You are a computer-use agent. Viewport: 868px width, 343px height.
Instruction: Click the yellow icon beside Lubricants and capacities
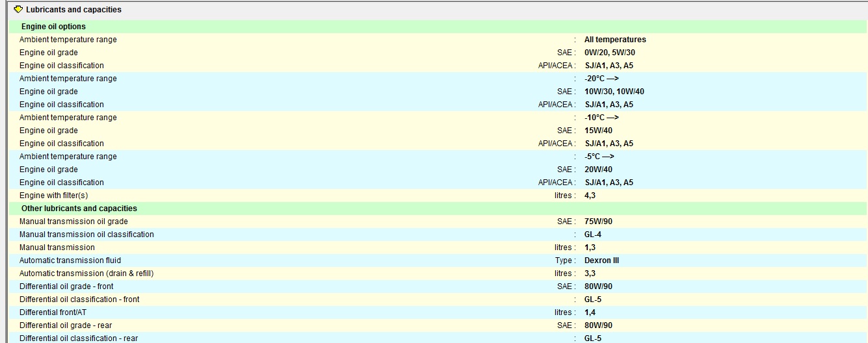click(18, 10)
